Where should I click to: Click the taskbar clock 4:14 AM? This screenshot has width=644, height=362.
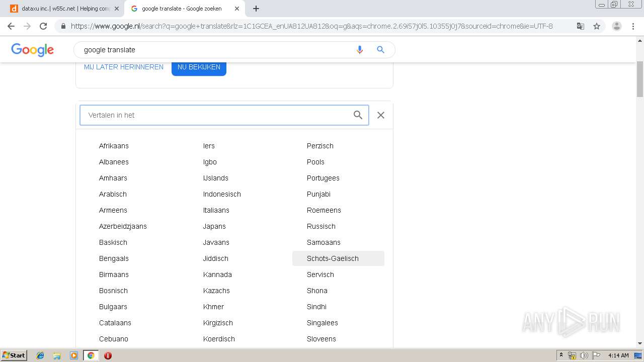coord(618,355)
